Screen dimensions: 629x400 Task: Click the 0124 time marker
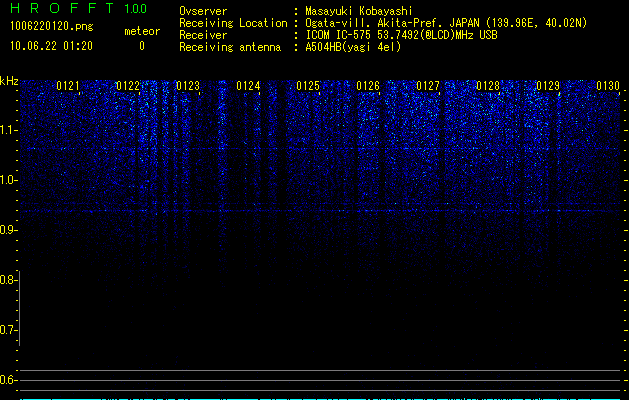pos(248,86)
